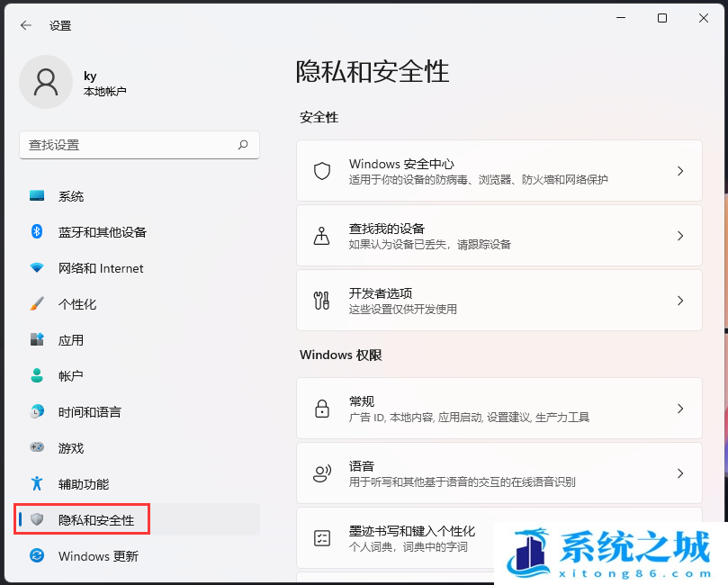Click the 查找设置 search field
The width and height of the screenshot is (728, 585).
click(x=139, y=145)
